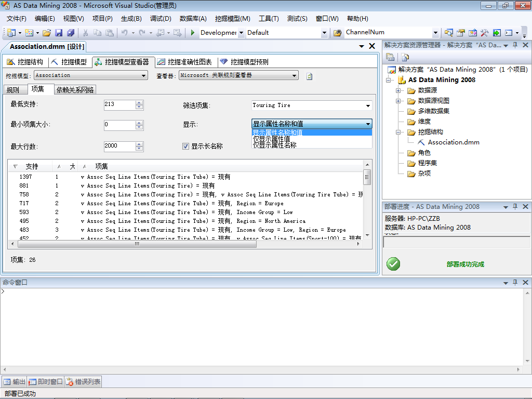The height and width of the screenshot is (399, 532).
Task: Click the Copy icon in toolbar
Action: [97, 33]
